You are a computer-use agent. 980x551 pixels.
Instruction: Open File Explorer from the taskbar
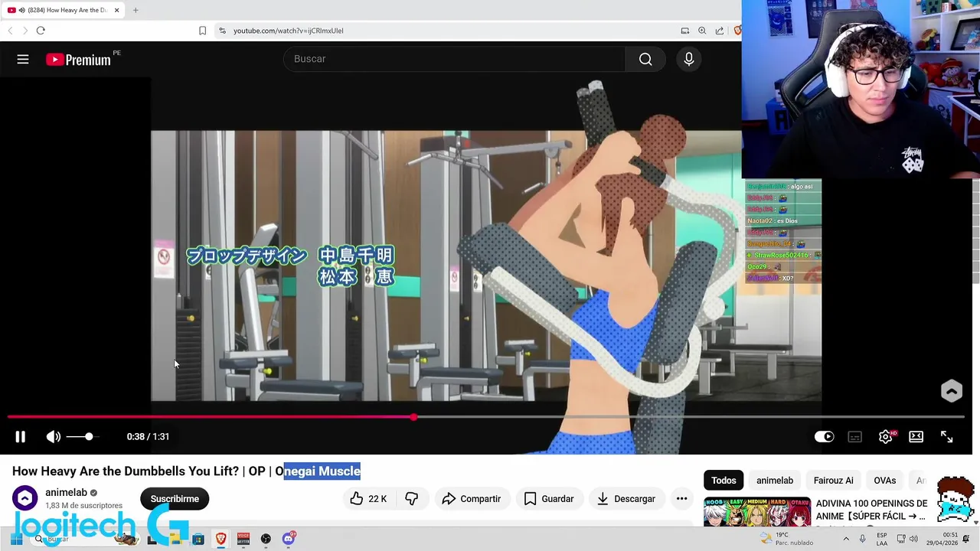175,539
